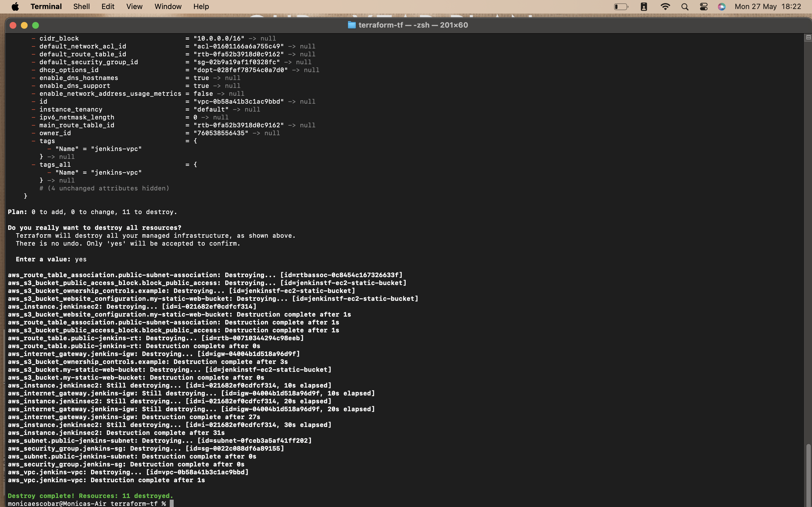Launch Siri from menu bar
This screenshot has height=507, width=812.
click(x=722, y=6)
